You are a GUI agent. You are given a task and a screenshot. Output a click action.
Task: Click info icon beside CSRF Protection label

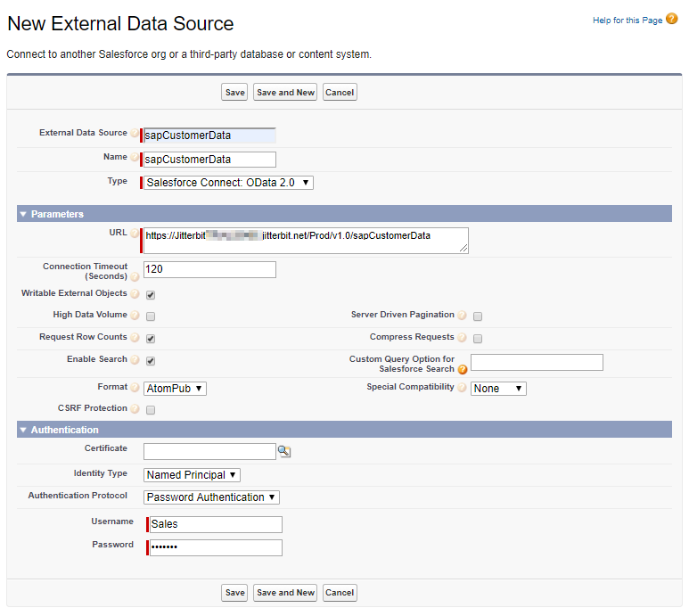pos(135,409)
